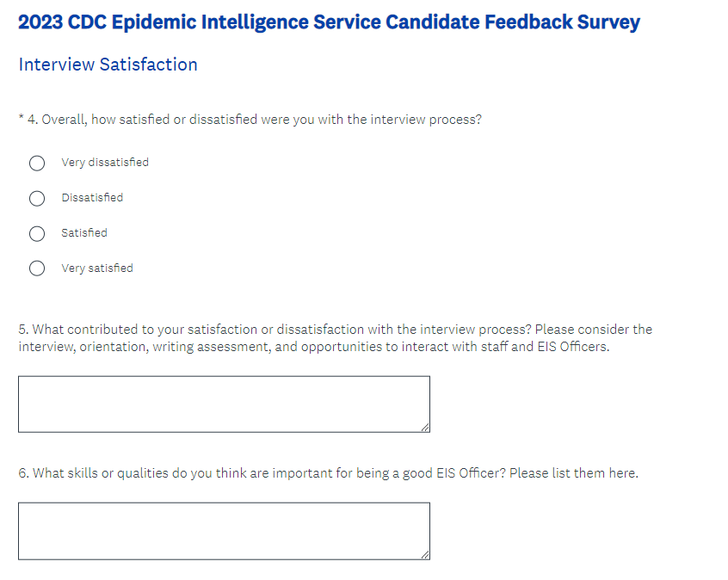Click question 5's first line about contributing factors

tap(336, 330)
